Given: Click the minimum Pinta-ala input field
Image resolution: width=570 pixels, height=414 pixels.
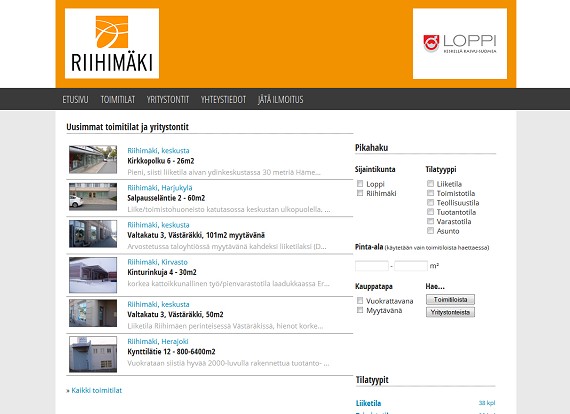Looking at the screenshot, I should 372,266.
